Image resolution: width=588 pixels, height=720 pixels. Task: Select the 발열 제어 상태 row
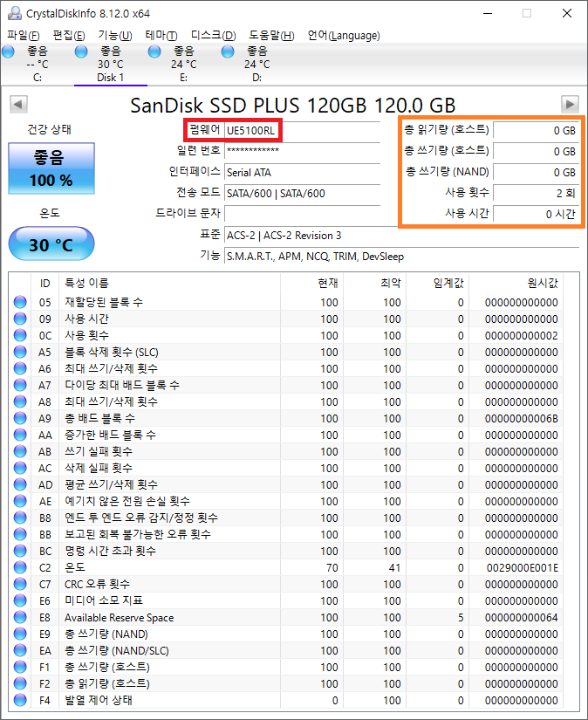(x=286, y=700)
